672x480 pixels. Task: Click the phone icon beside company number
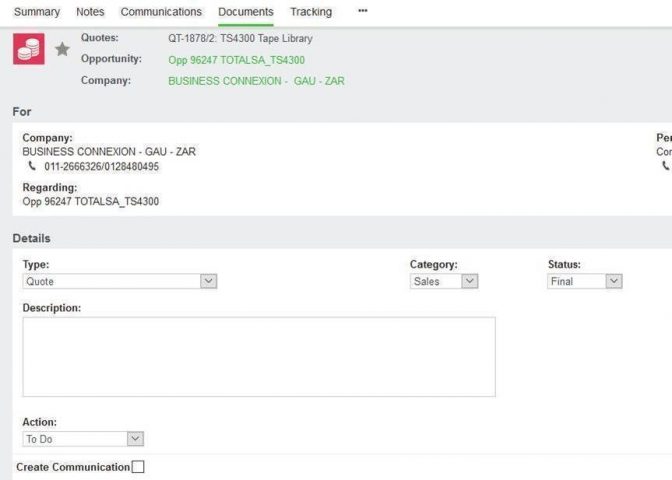click(x=32, y=167)
